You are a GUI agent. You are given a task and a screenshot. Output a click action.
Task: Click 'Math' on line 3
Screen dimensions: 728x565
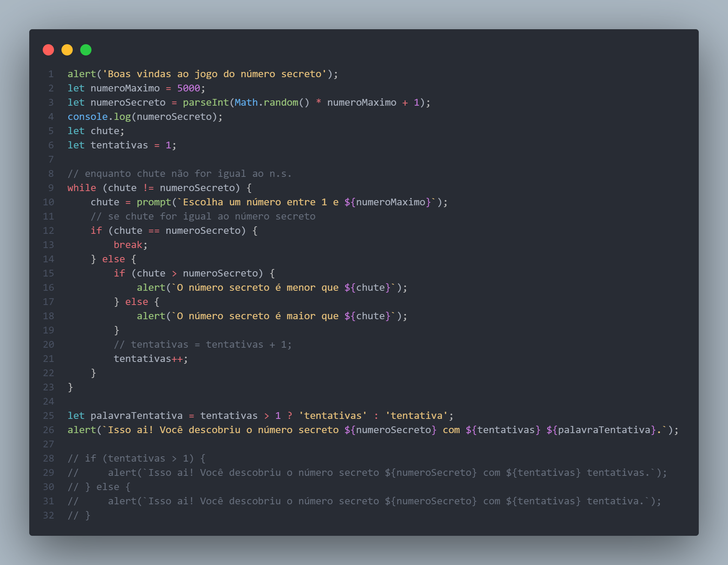(246, 102)
